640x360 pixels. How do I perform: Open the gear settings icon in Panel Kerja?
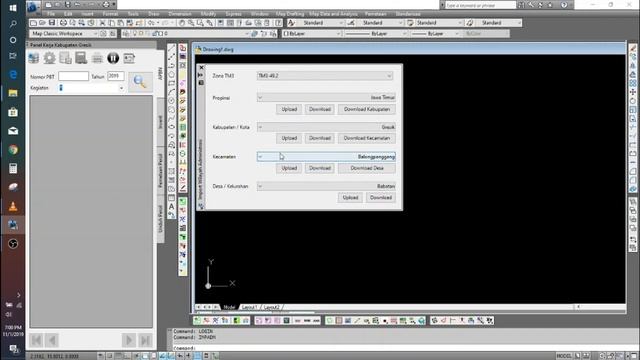(x=49, y=58)
